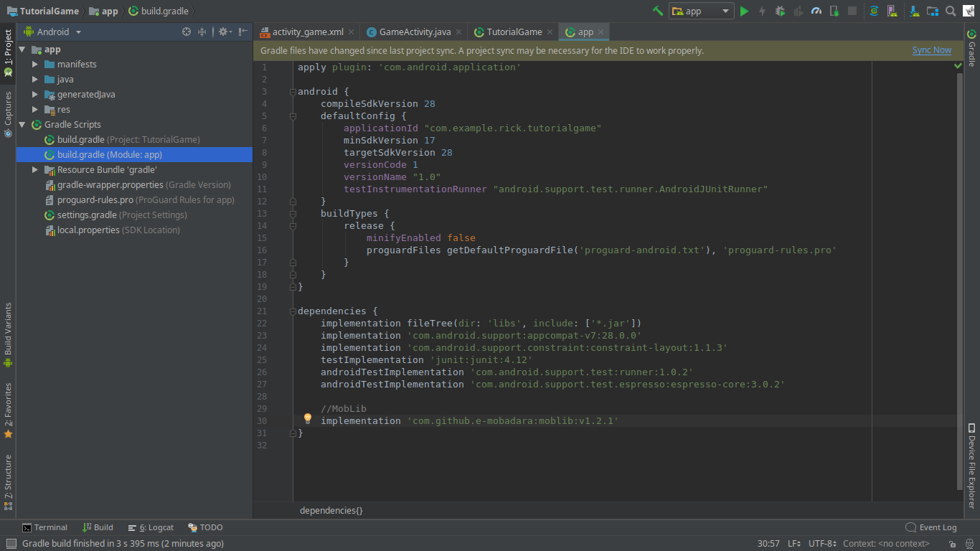This screenshot has height=551, width=980.
Task: Click the lightbulb quick-fix icon on line 30
Action: pyautogui.click(x=308, y=419)
